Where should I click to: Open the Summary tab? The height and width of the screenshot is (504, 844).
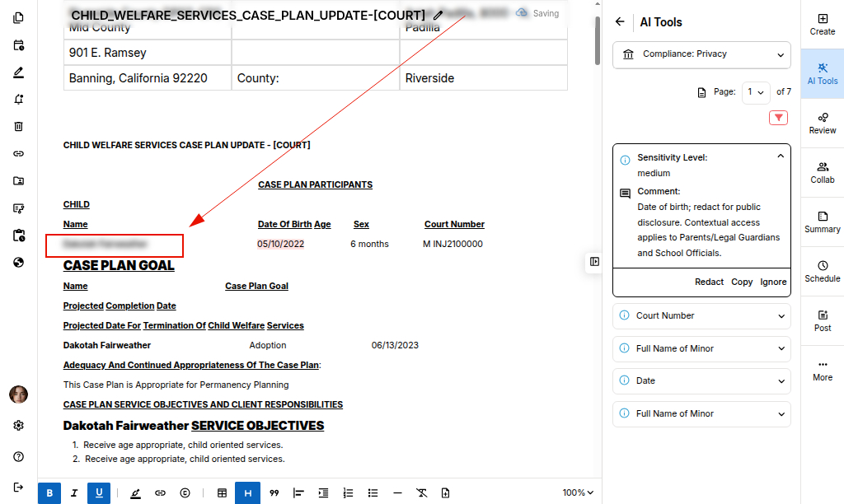point(822,222)
